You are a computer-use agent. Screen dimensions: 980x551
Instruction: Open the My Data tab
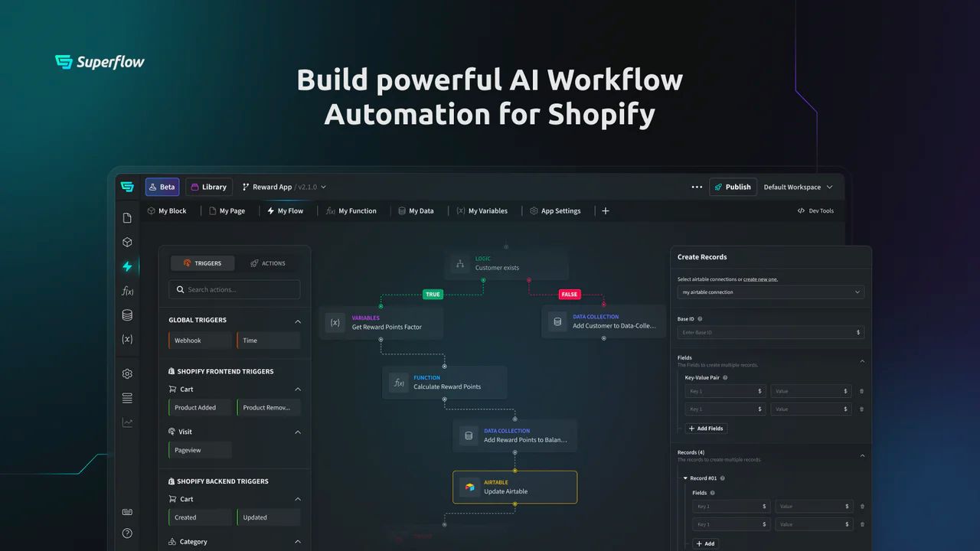tap(416, 210)
